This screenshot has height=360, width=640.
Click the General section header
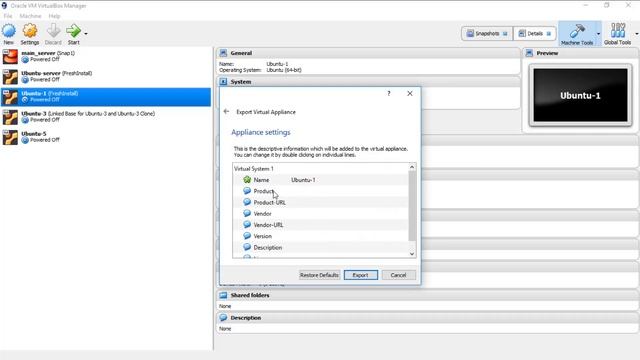pos(367,53)
